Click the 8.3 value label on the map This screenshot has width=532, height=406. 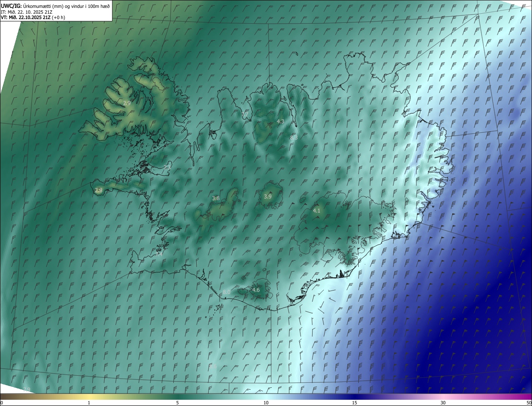[x=294, y=137]
